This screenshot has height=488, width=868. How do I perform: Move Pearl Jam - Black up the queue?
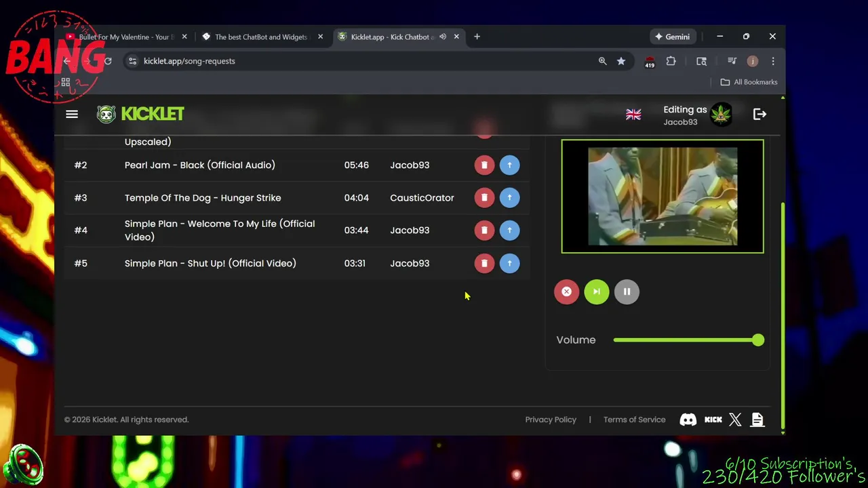(509, 165)
